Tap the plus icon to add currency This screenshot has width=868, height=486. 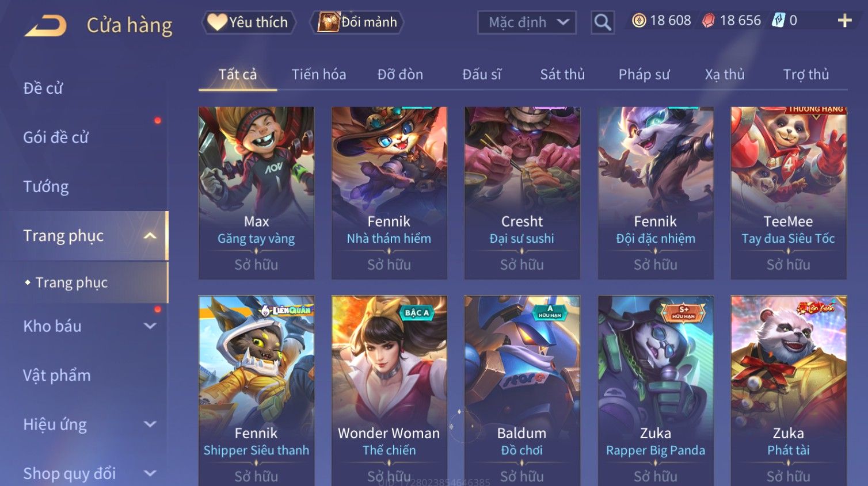(844, 21)
